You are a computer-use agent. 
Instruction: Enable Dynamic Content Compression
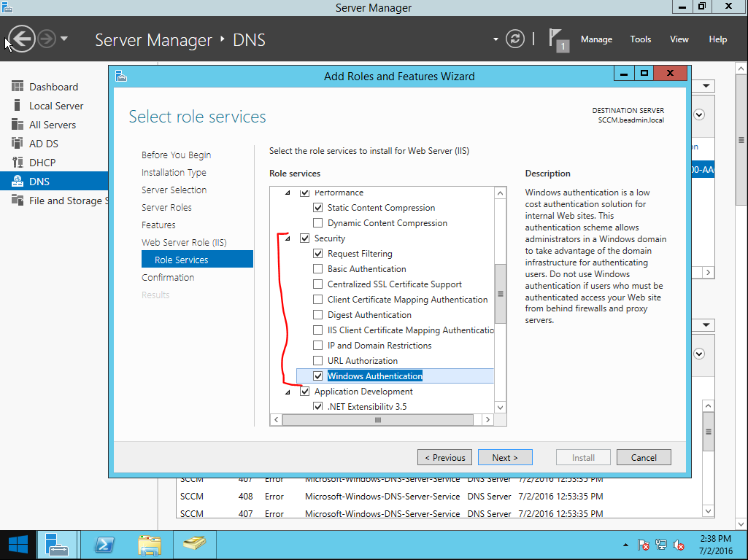[x=317, y=223]
